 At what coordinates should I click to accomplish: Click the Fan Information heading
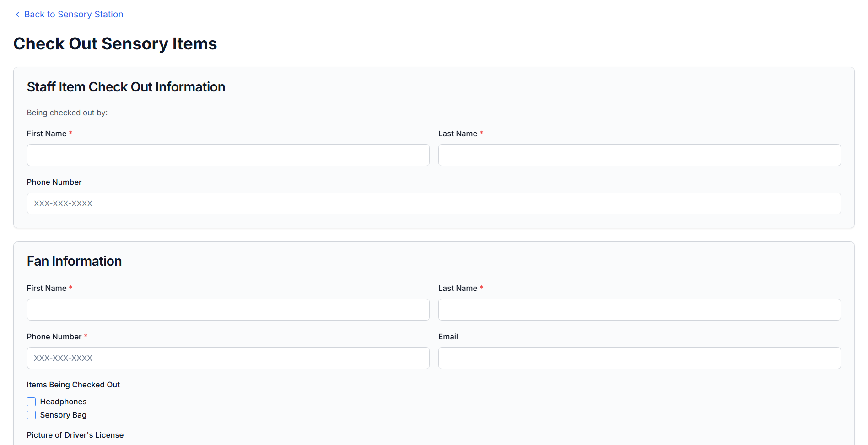pyautogui.click(x=74, y=261)
